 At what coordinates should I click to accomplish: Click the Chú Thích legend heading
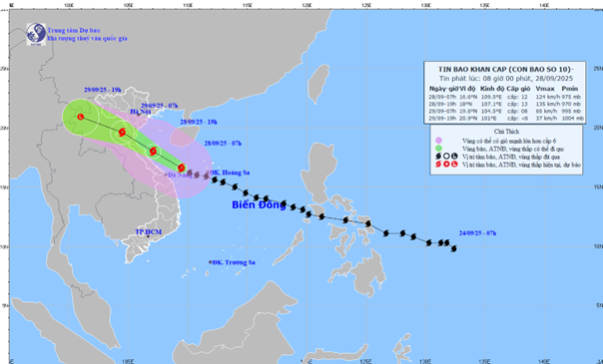click(506, 132)
